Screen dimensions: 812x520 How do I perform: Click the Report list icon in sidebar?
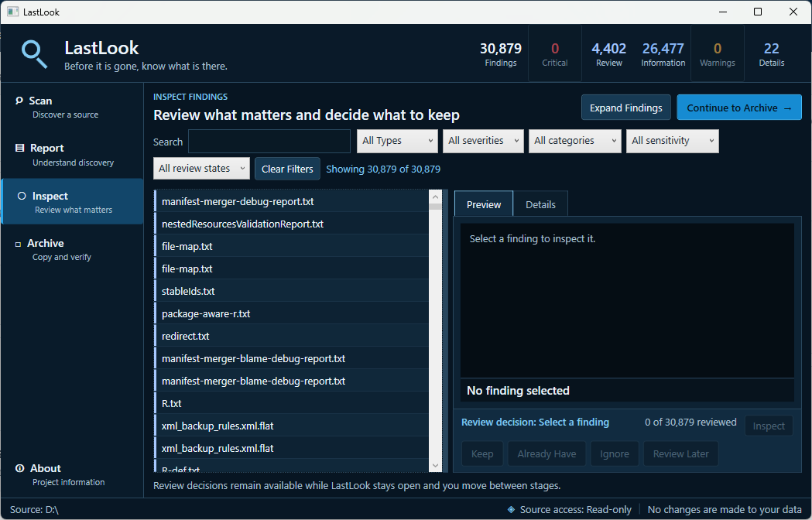tap(19, 148)
